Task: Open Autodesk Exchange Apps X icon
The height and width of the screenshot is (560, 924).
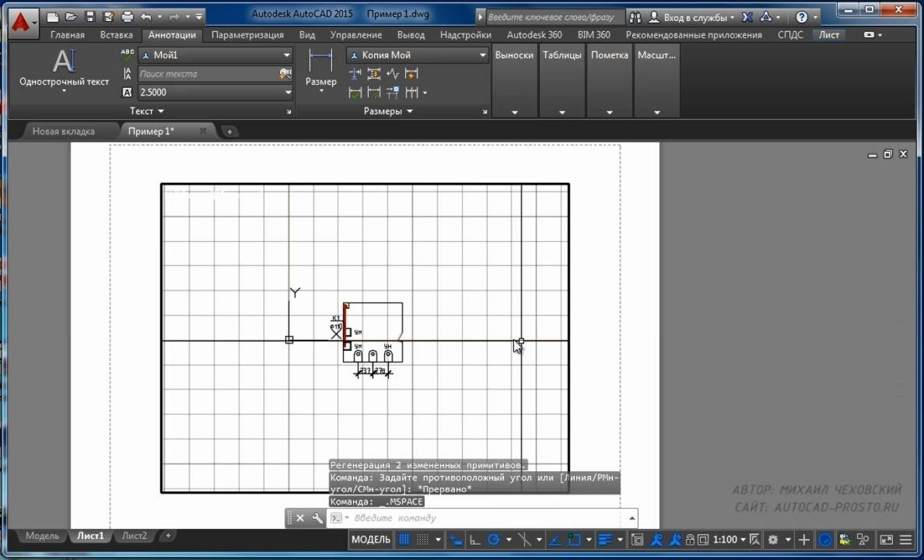Action: pyautogui.click(x=747, y=17)
